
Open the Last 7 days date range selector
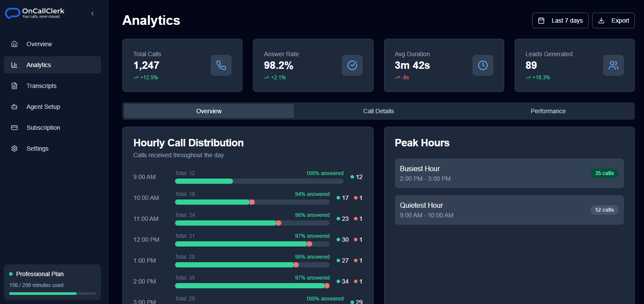point(560,20)
